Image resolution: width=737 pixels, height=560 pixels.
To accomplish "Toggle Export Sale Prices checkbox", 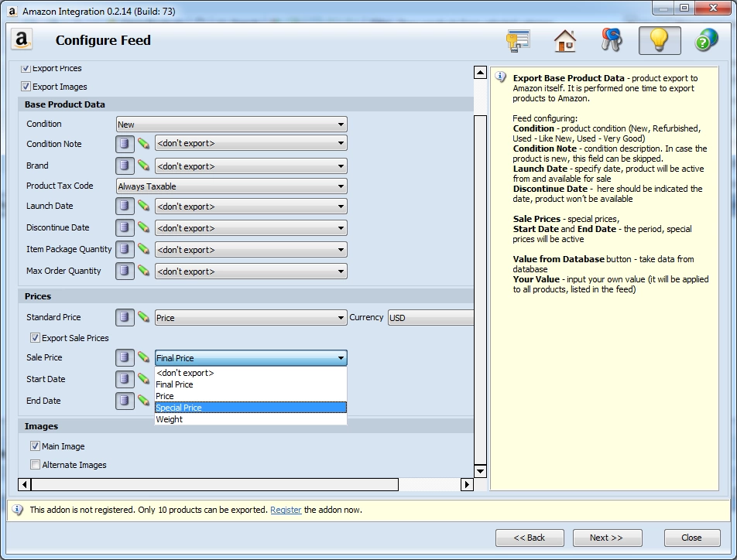I will click(x=35, y=338).
